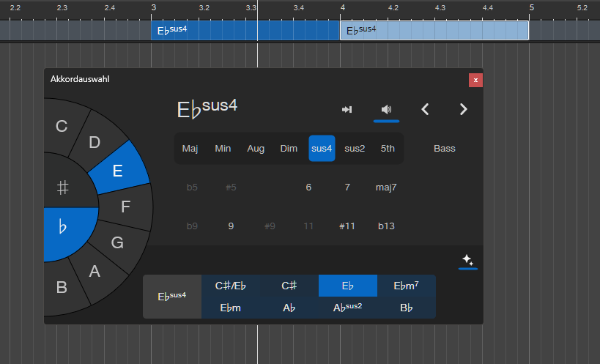Close the Akkordauswahl dialog
600x364 pixels.
pyautogui.click(x=475, y=81)
